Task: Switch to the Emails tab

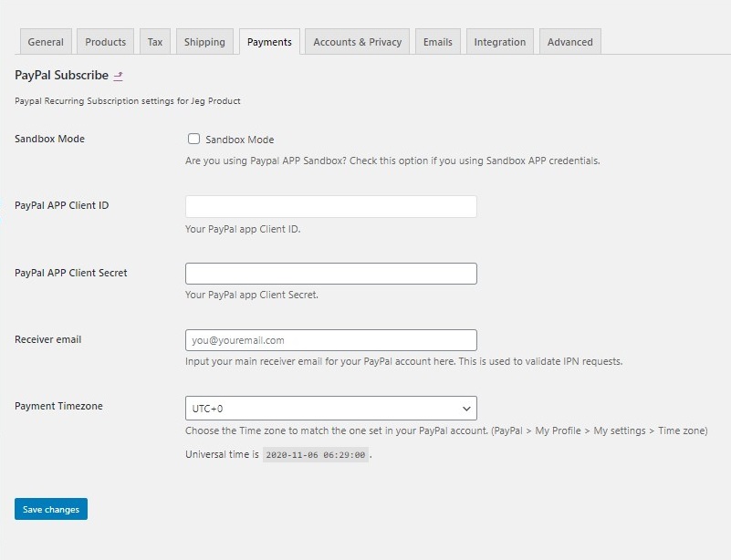Action: coord(437,42)
